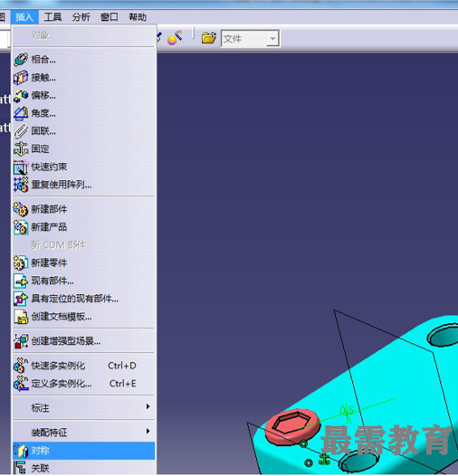Expand the 装配特征 submenu arrow
Screen dimensions: 458x476
tap(148, 431)
